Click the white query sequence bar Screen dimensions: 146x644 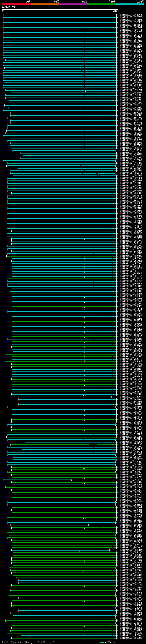(60, 10)
